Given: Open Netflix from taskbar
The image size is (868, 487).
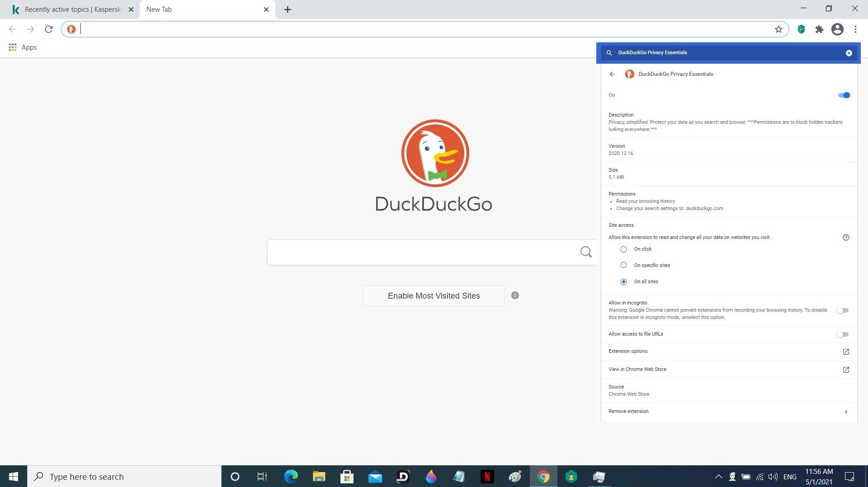Looking at the screenshot, I should pos(487,477).
